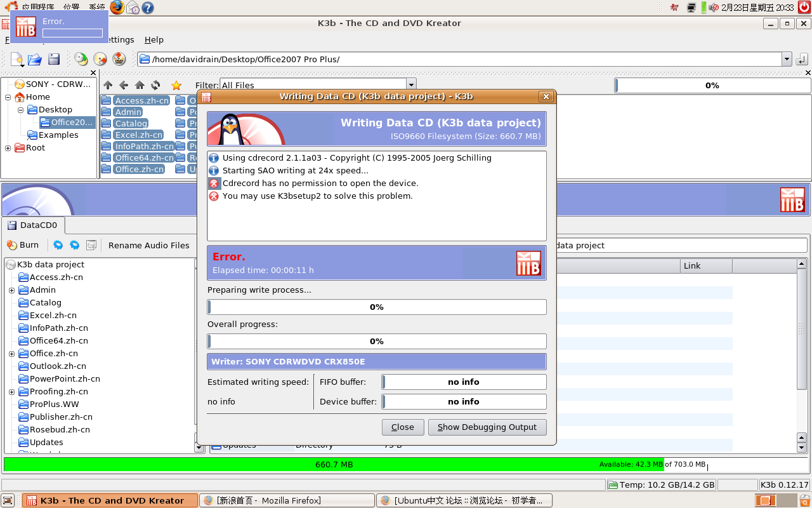Viewport: 812px width, 508px height.
Task: Click the path field showing Office2007 Pro Plus
Action: point(460,59)
